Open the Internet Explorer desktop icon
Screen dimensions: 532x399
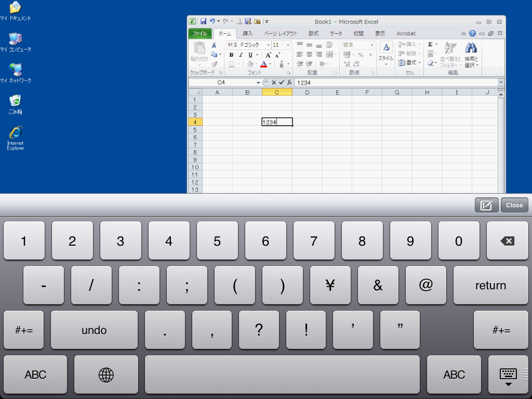point(16,138)
